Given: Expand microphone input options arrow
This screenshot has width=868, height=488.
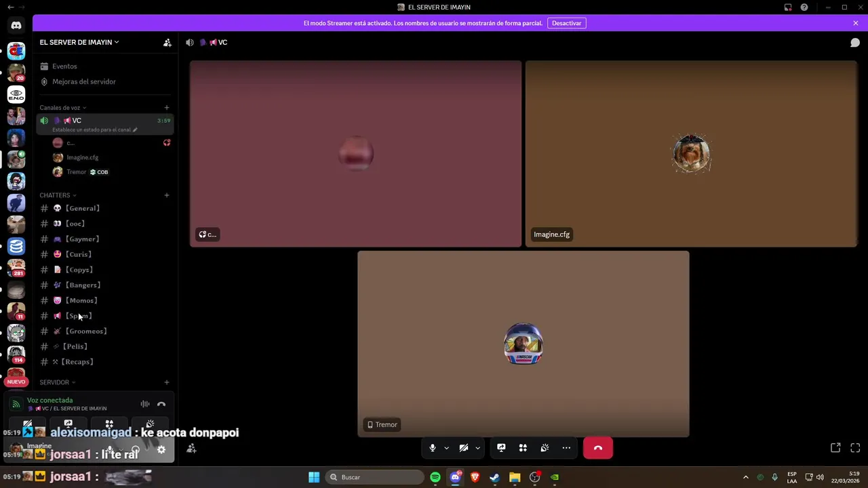Looking at the screenshot, I should coord(446,448).
